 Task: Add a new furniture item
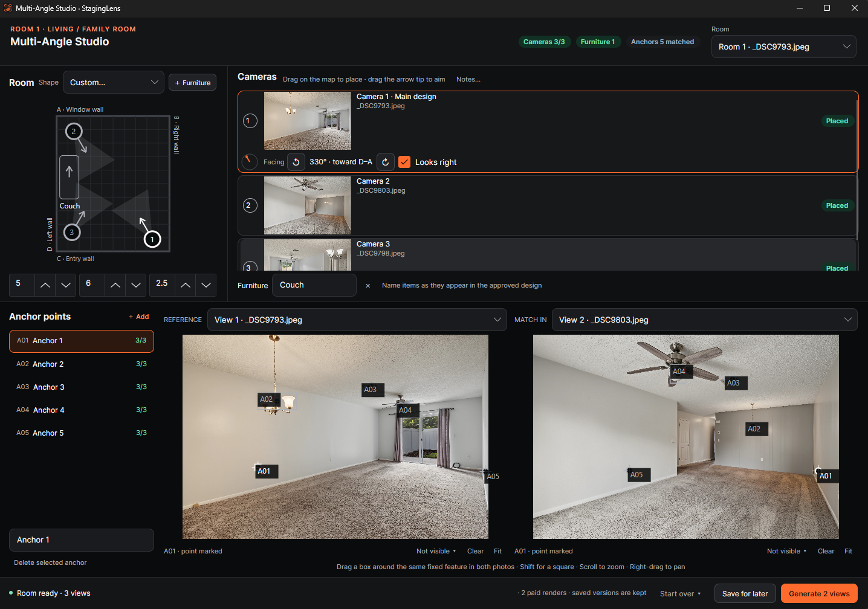[x=192, y=83]
